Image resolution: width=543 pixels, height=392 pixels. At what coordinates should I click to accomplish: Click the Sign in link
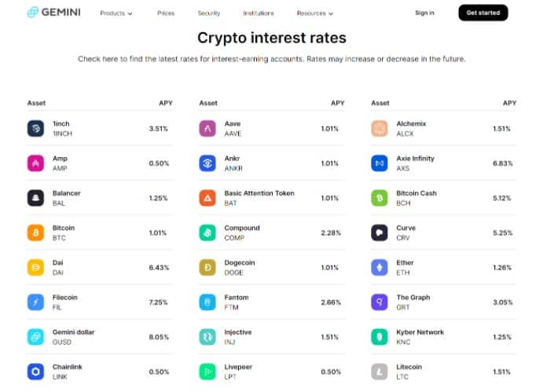[x=424, y=13]
